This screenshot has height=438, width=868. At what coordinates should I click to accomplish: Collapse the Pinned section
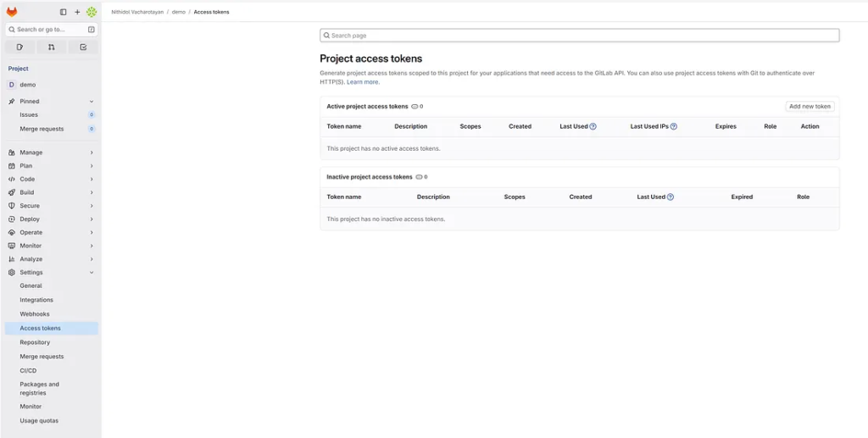tap(92, 102)
